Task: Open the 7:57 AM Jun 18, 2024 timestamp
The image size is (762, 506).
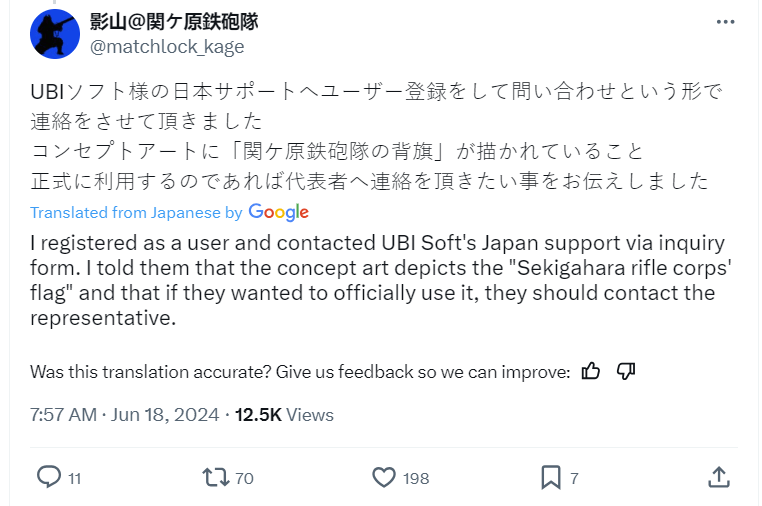Action: (x=124, y=415)
